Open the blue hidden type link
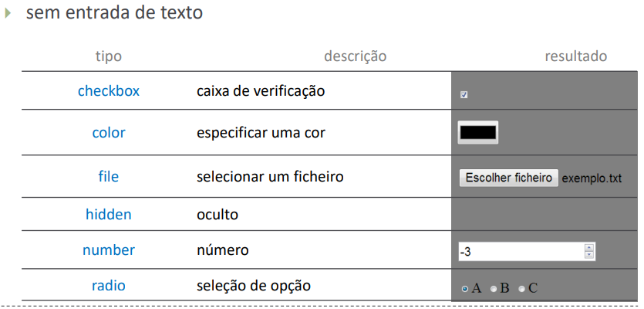 tap(109, 214)
